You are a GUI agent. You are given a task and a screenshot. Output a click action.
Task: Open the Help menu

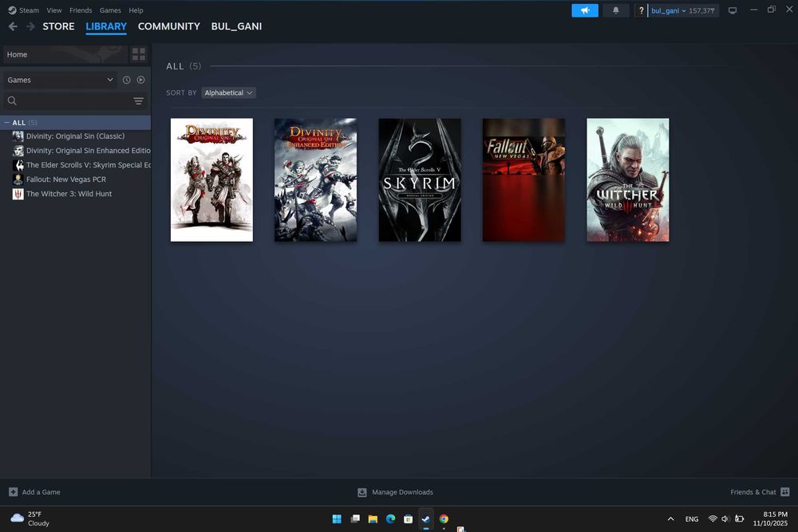point(136,10)
